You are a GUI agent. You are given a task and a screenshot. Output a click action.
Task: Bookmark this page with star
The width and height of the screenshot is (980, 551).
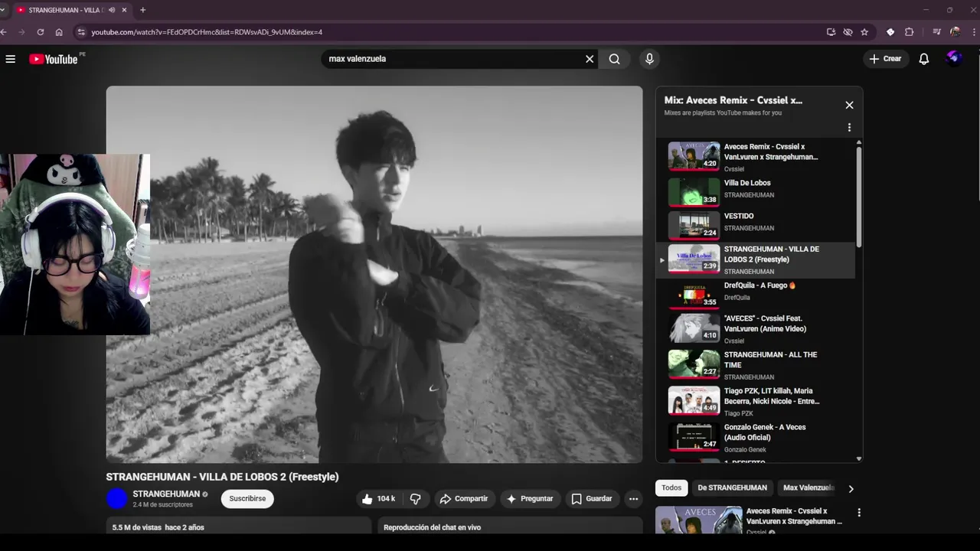[x=864, y=32]
